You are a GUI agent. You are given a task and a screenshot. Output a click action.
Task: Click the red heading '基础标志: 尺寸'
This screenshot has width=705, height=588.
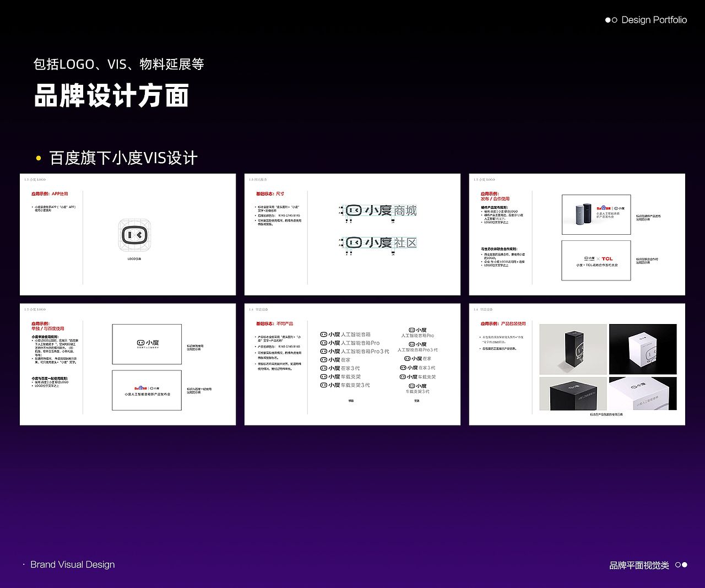270,194
